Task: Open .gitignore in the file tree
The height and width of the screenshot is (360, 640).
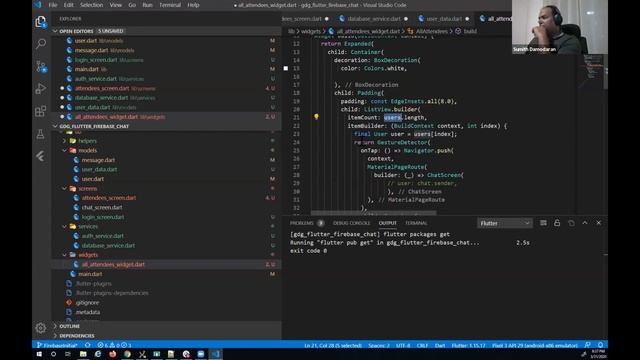Action: tap(87, 302)
